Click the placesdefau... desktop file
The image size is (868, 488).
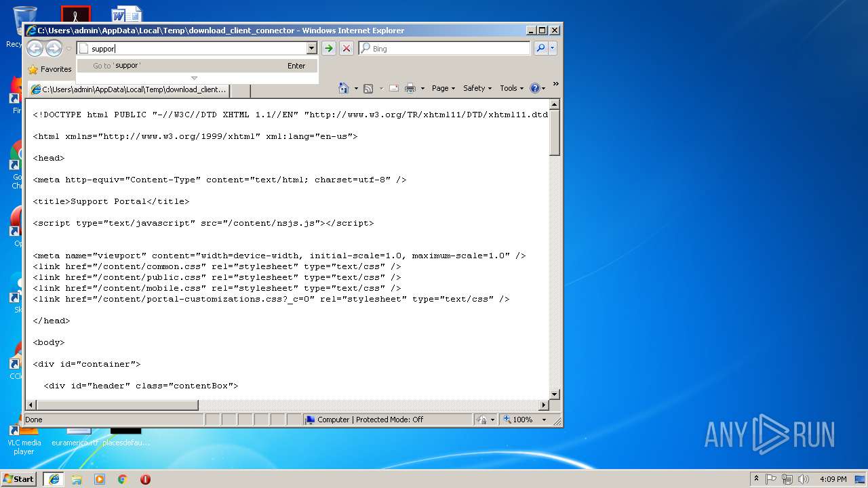[x=126, y=436]
